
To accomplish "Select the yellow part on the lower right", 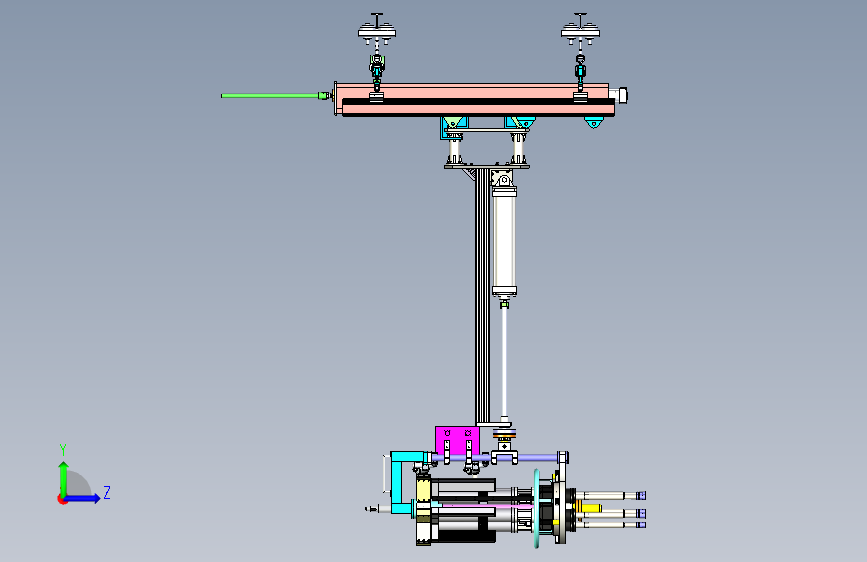I will coord(590,508).
